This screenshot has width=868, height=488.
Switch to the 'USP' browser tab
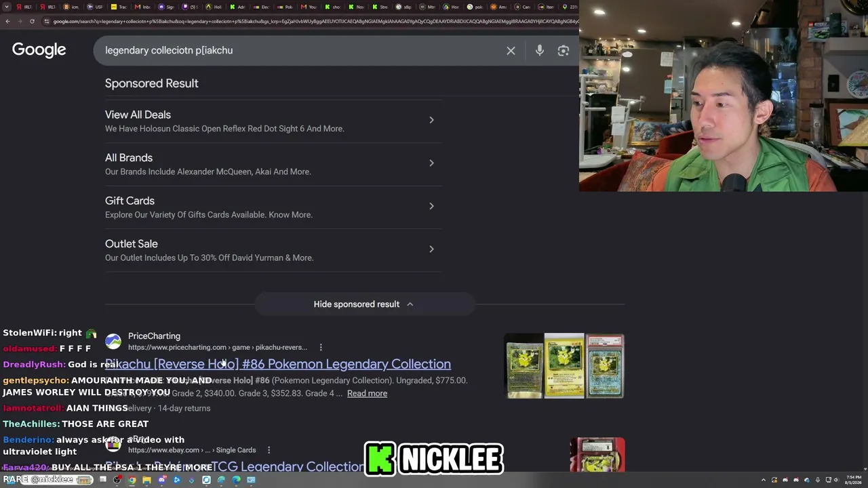(94, 7)
